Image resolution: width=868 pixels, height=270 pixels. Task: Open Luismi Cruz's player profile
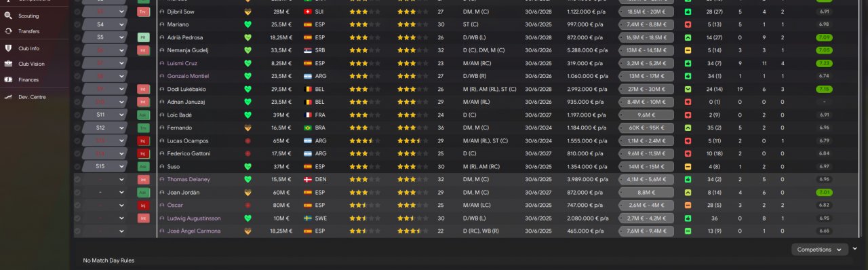pos(183,63)
